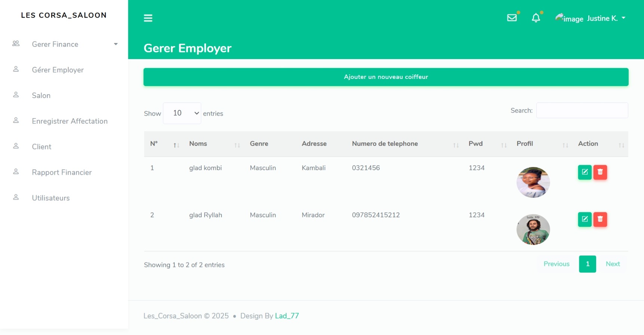Screen dimensions: 644x335
Task: Click Ajouter un nouveau coiffeur button
Action: click(x=386, y=77)
